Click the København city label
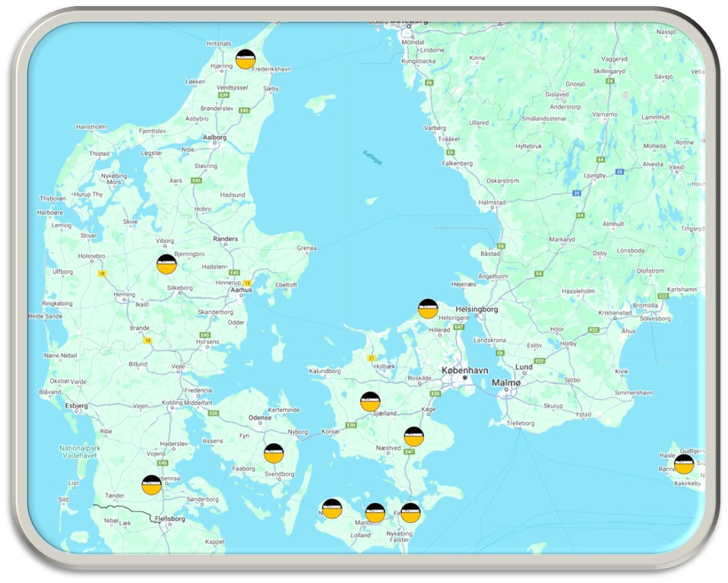The image size is (728, 583). point(465,370)
